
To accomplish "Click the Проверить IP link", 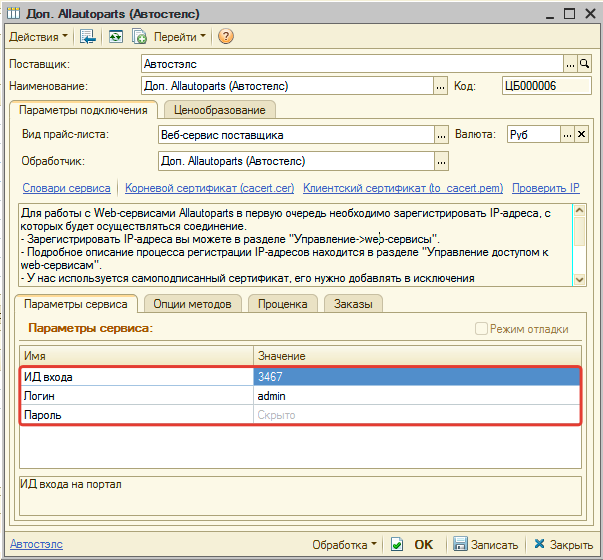I will 546,188.
